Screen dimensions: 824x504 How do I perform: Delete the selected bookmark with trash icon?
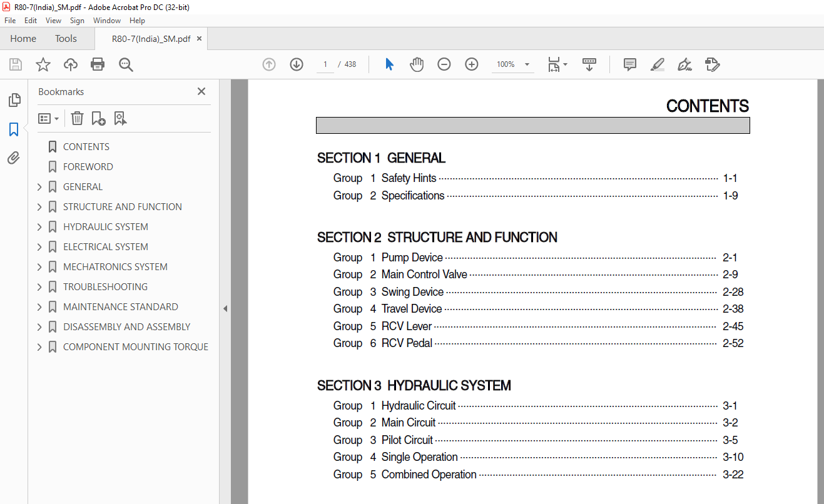(77, 118)
